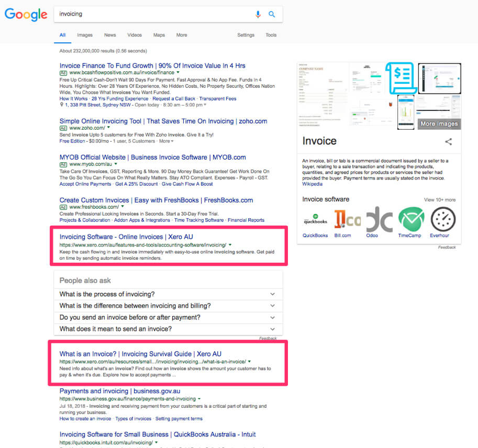Click 'Setting payment terms' sitelink
This screenshot has height=448, width=478.
(x=179, y=419)
